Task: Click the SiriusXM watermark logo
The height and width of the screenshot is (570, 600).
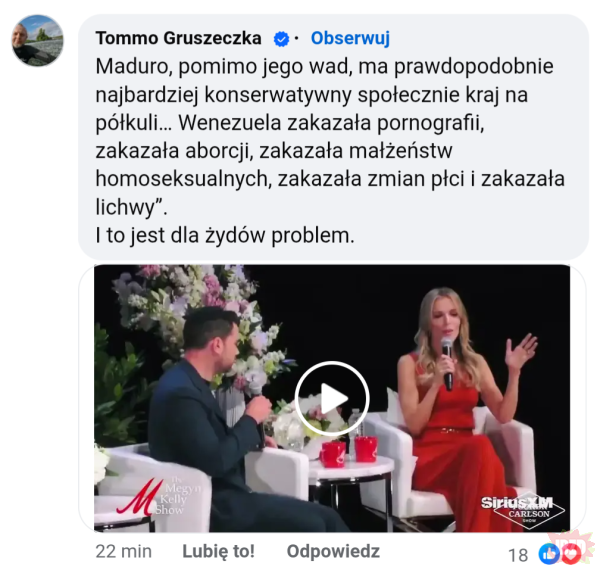Action: (x=517, y=502)
